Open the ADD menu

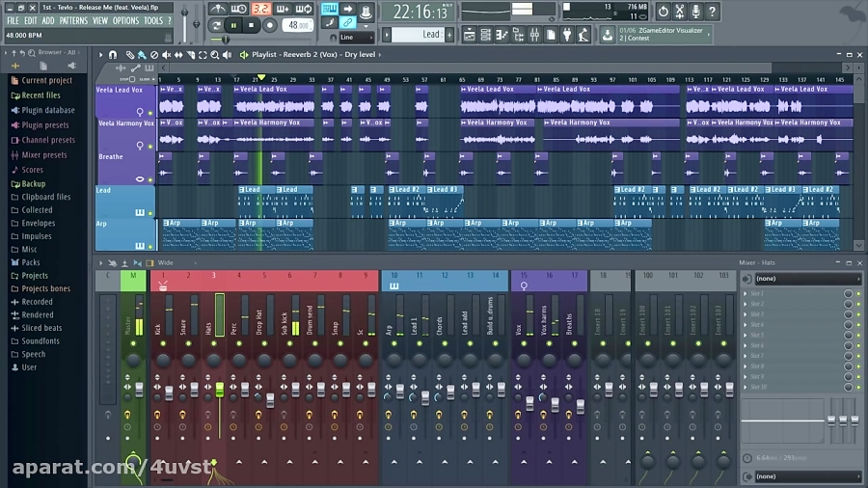click(48, 20)
